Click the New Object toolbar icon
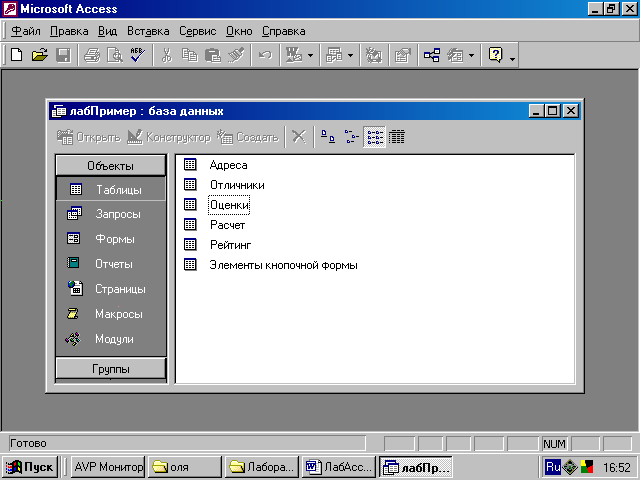 (455, 55)
